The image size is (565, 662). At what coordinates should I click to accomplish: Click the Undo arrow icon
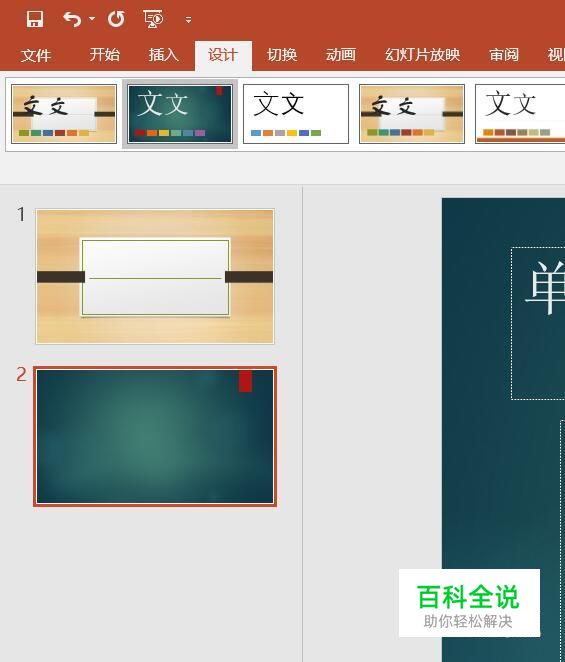tap(72, 19)
